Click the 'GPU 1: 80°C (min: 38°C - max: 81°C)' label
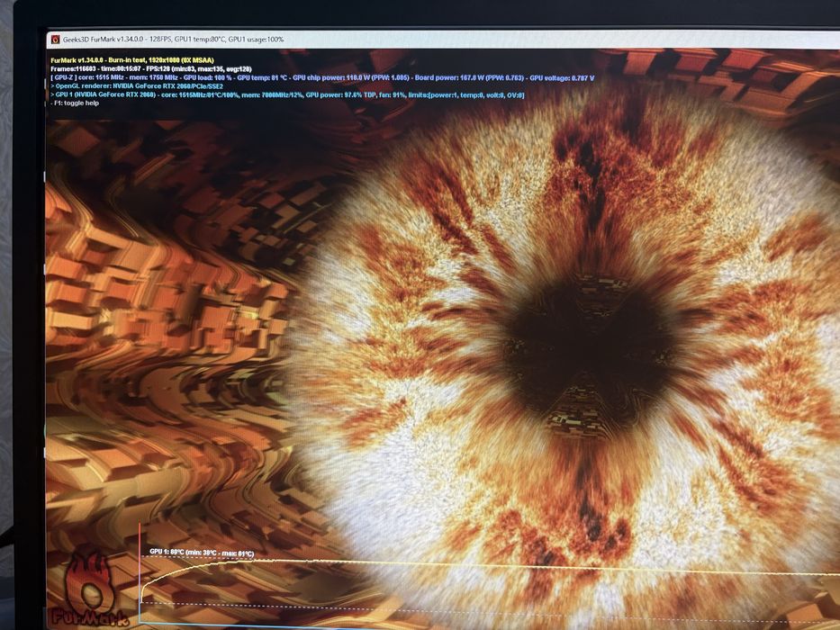The height and width of the screenshot is (630, 840). [x=202, y=553]
